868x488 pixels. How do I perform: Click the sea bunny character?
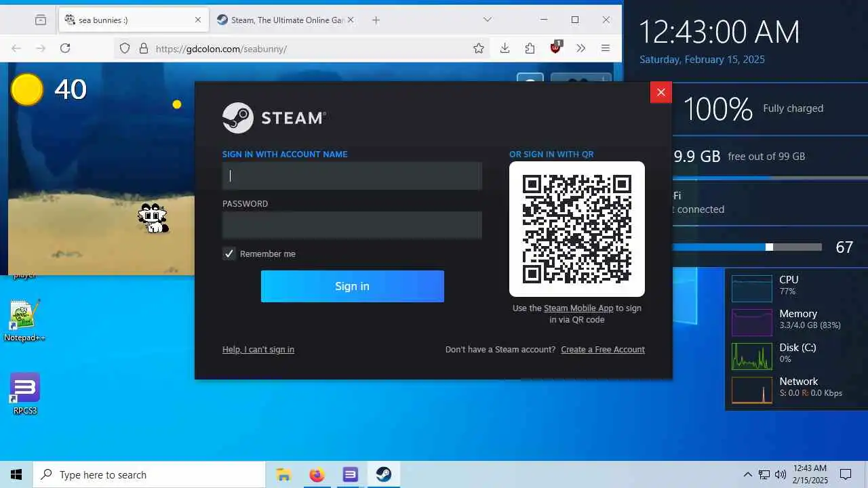(153, 218)
